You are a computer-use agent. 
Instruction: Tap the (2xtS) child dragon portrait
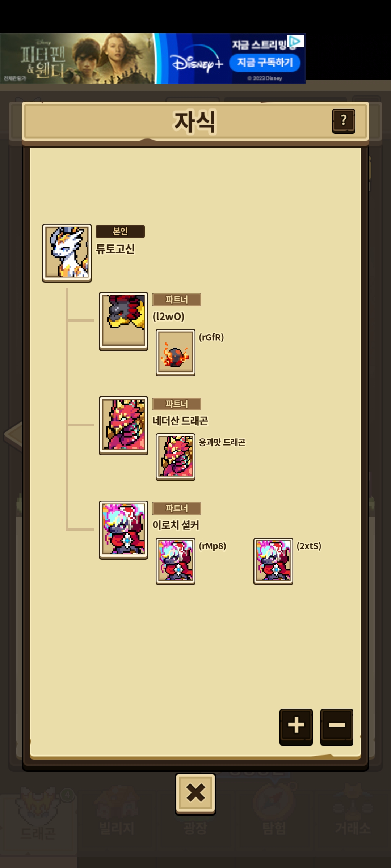click(x=273, y=561)
